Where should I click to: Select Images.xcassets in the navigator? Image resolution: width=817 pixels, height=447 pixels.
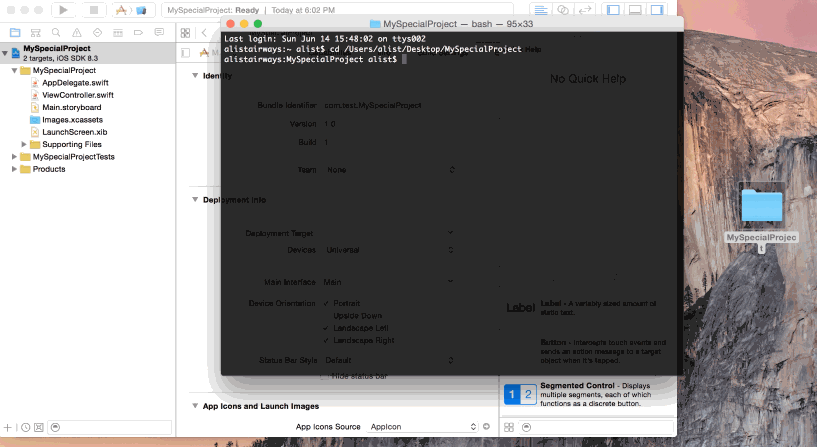72,119
